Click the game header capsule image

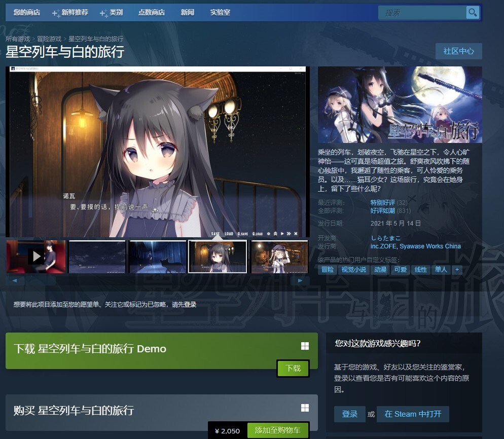point(400,104)
